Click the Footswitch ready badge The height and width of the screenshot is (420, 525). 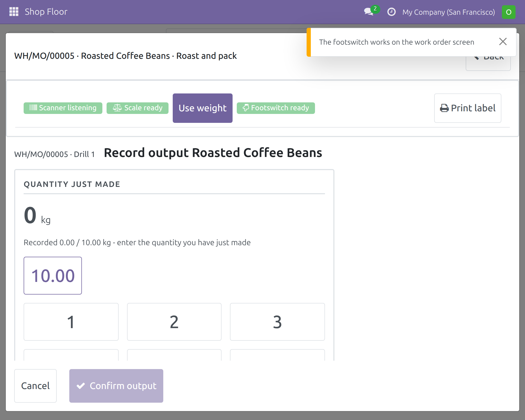[276, 108]
